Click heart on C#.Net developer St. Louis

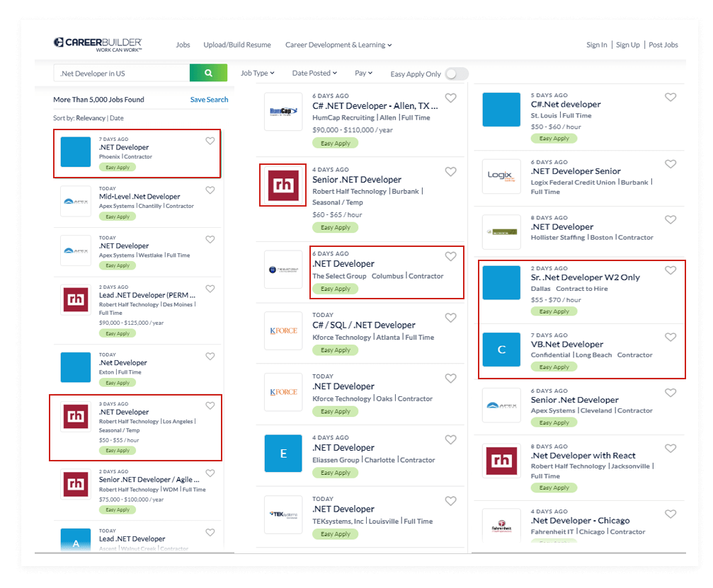tap(671, 97)
